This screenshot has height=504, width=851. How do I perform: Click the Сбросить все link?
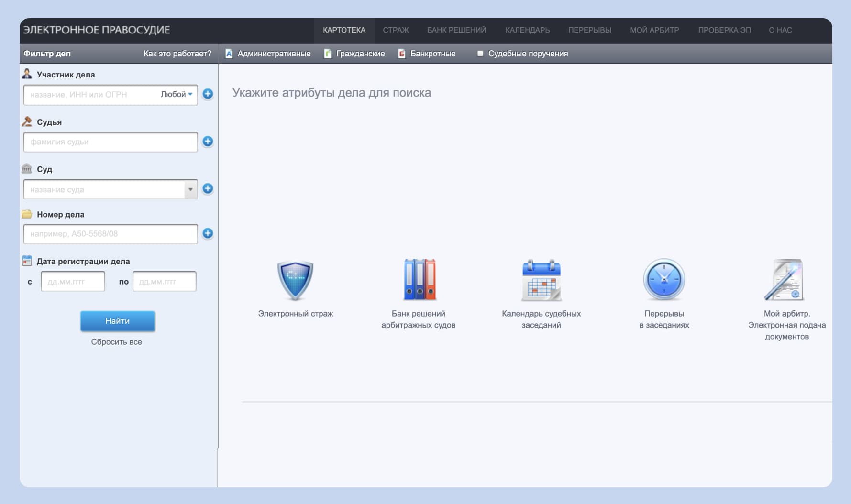click(x=116, y=342)
